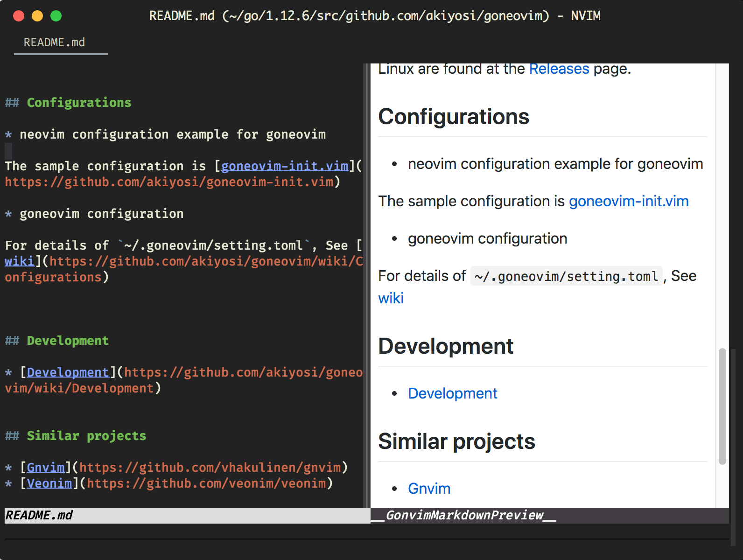The image size is (743, 560).
Task: Click the '* neovim configuration example for goneovim' editor line
Action: (165, 134)
